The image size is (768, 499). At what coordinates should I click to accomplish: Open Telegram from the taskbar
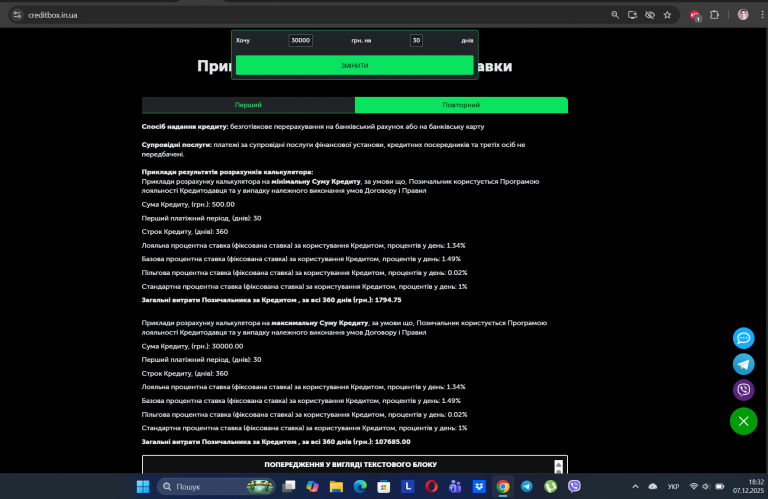527,486
